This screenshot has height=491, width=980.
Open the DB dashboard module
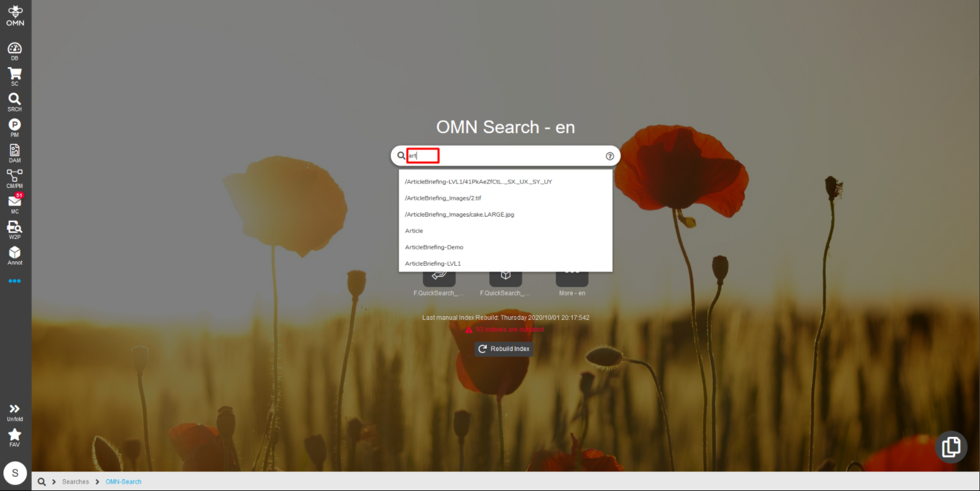[15, 52]
